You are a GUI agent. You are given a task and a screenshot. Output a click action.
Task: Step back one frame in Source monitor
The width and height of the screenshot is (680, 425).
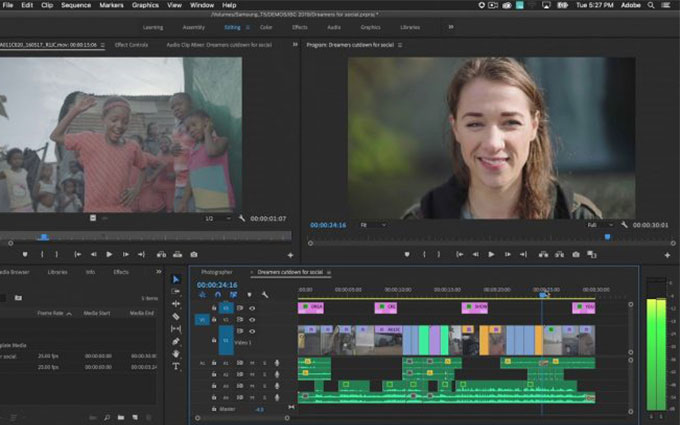(93, 255)
